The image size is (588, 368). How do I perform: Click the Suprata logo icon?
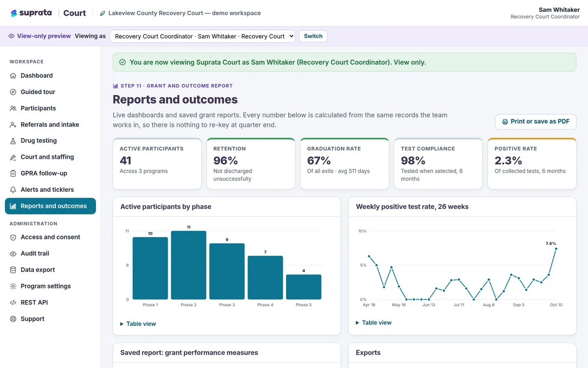[x=14, y=13]
